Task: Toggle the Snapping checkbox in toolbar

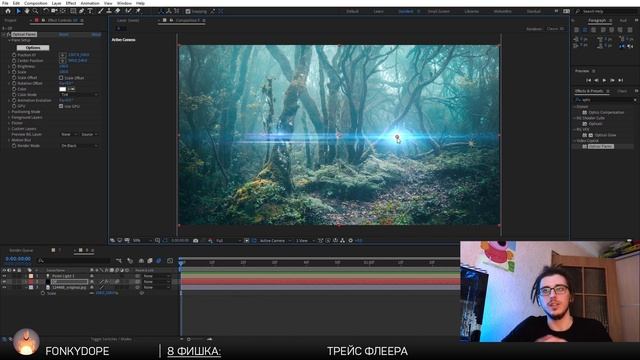Action: [x=188, y=11]
